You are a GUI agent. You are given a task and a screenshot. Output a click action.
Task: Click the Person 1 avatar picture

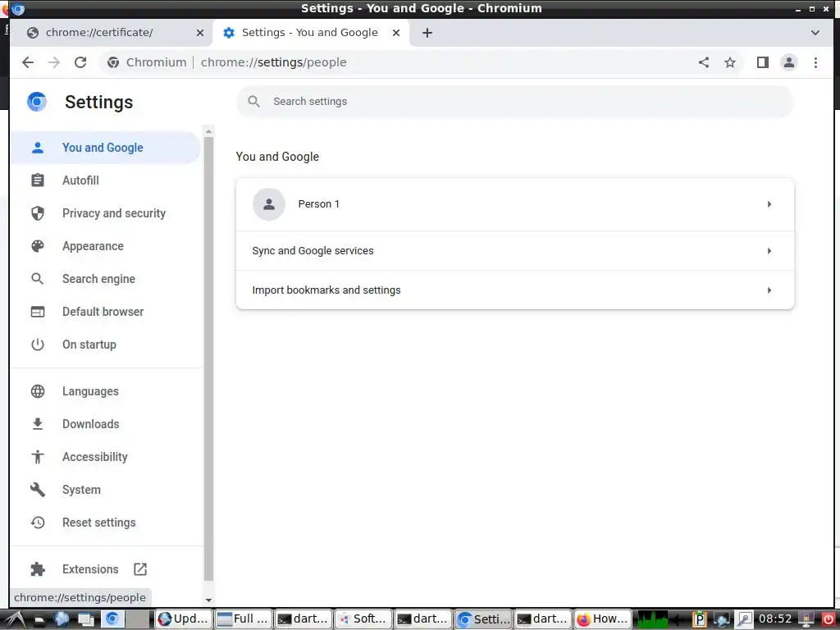pos(269,204)
